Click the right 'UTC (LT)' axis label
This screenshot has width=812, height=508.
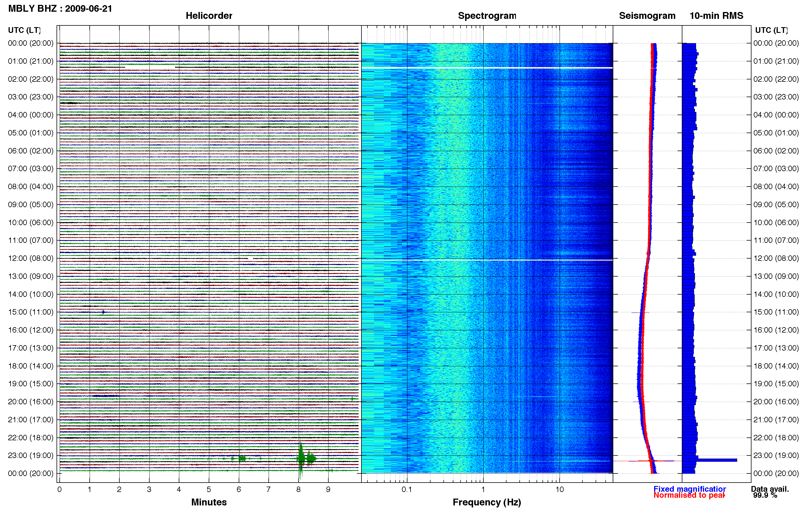(x=771, y=30)
